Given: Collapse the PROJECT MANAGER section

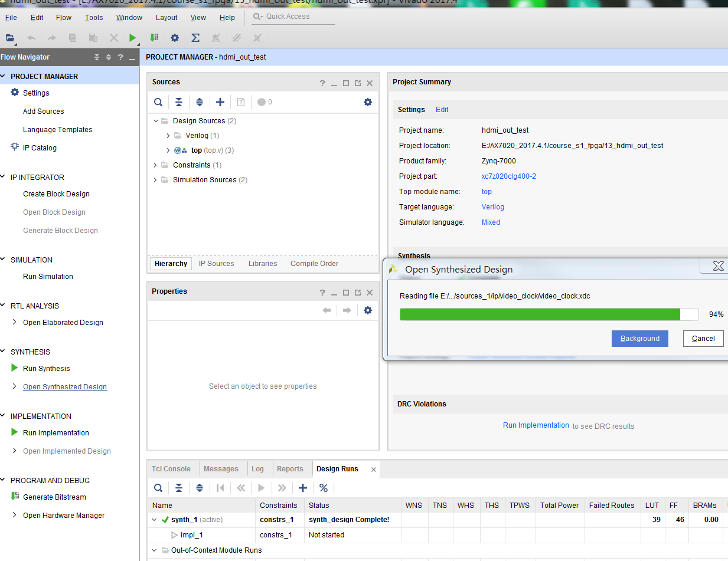Looking at the screenshot, I should [4, 76].
